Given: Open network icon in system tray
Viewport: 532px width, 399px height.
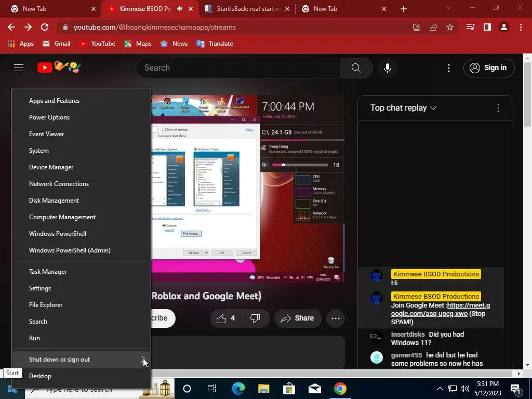Looking at the screenshot, I should point(453,389).
